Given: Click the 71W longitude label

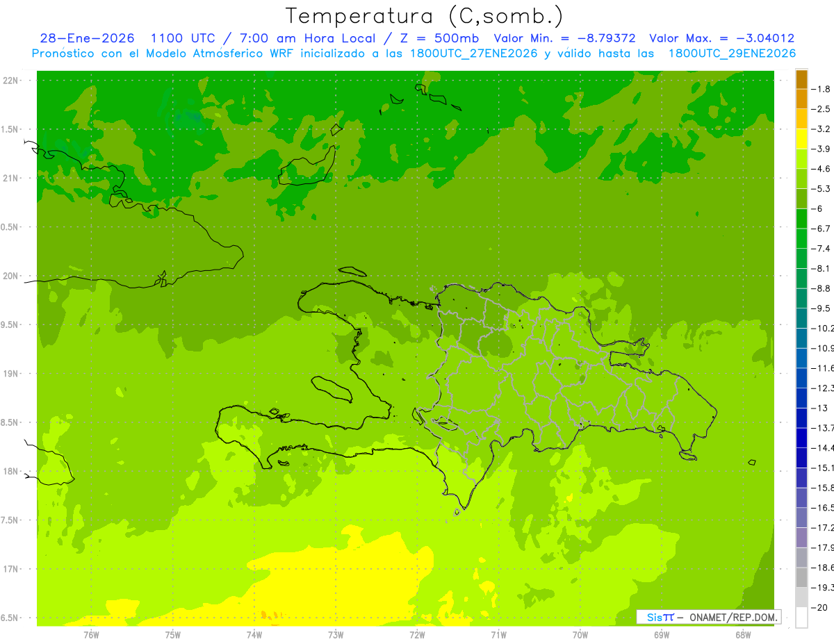Looking at the screenshot, I should (x=498, y=634).
